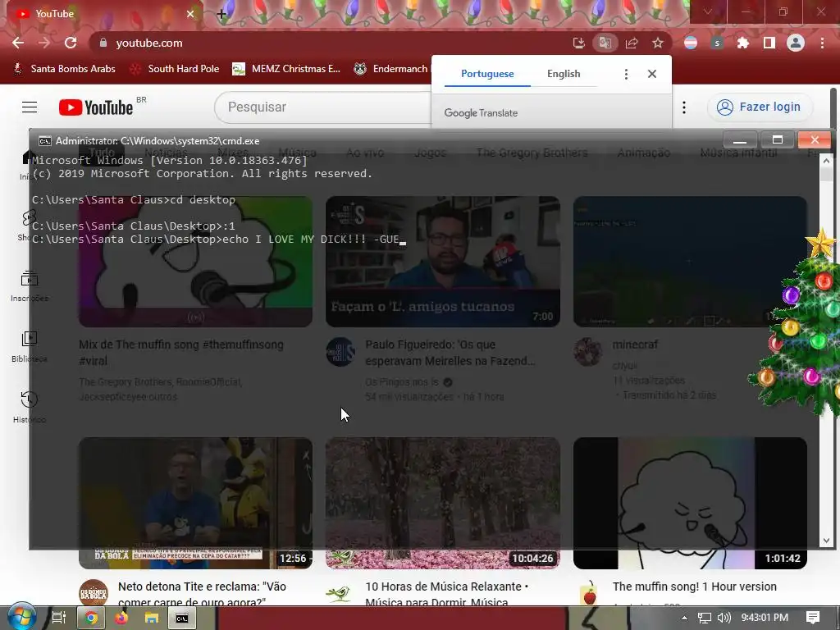The width and height of the screenshot is (840, 630).
Task: Go back using the browser back arrow
Action: tap(18, 43)
